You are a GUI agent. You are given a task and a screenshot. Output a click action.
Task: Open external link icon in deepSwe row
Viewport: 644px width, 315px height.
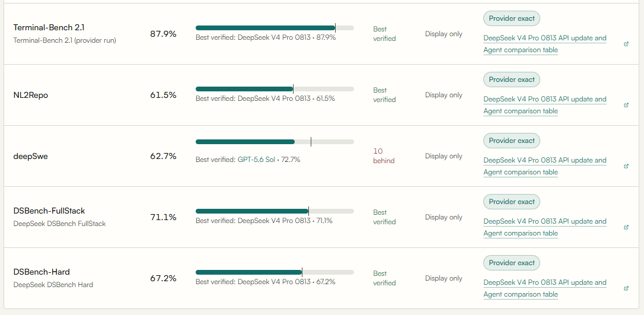click(x=626, y=166)
